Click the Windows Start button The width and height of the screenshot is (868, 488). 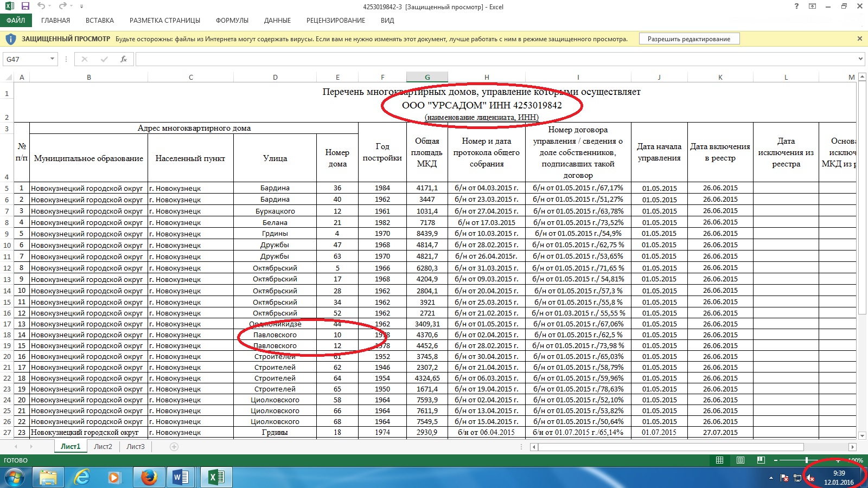(x=15, y=477)
